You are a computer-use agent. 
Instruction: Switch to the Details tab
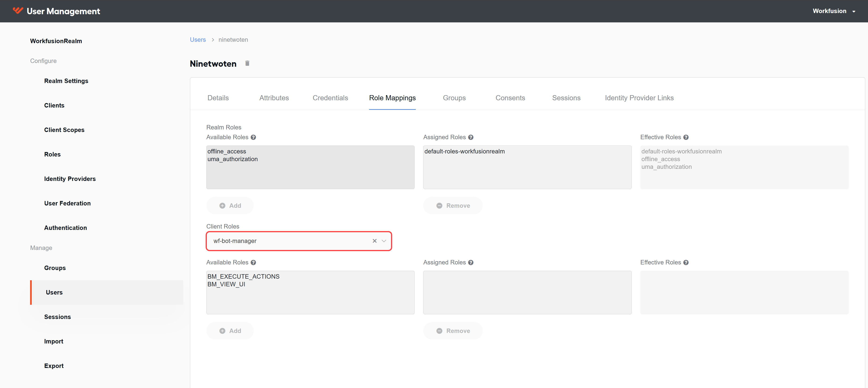click(x=218, y=98)
